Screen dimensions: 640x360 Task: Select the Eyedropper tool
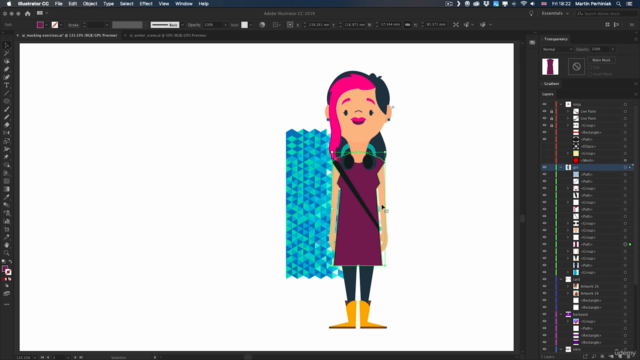(x=7, y=197)
